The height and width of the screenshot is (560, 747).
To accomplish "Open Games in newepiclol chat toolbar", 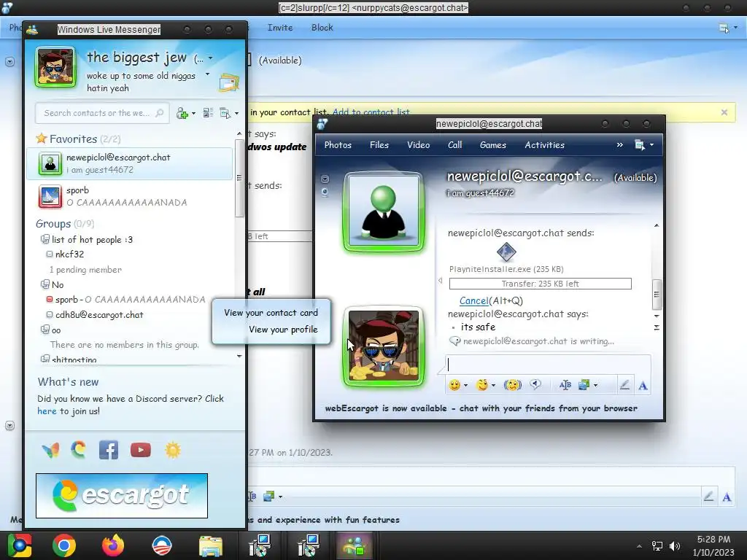I will [493, 145].
